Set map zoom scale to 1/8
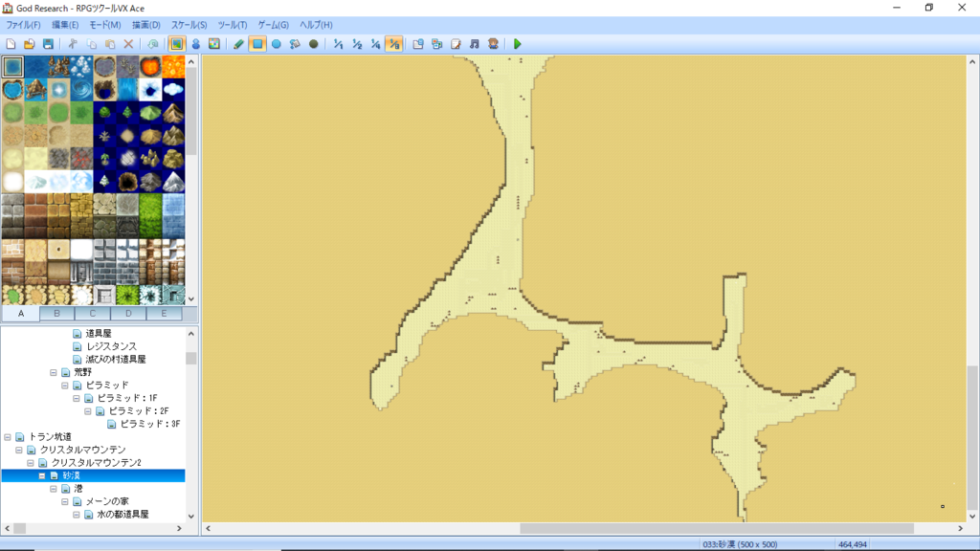 click(x=394, y=44)
